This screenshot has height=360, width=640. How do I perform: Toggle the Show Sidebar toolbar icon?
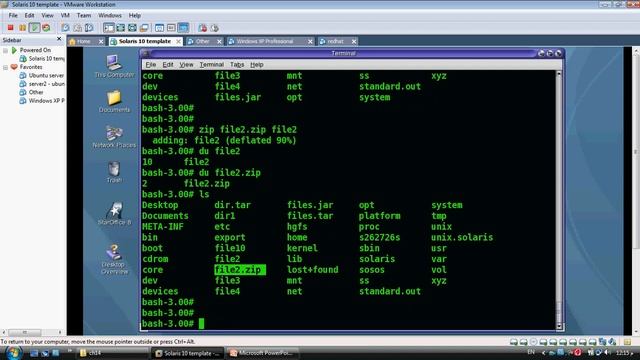[109, 28]
